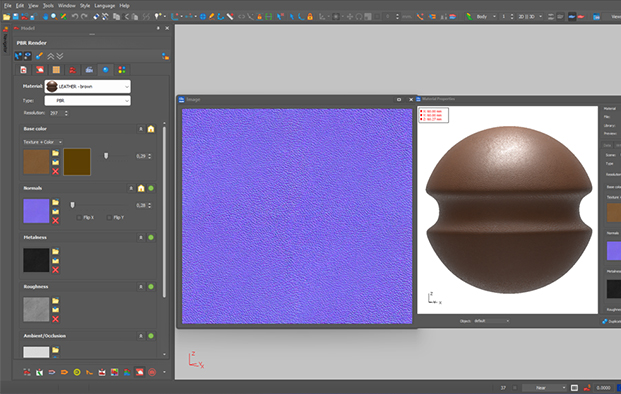Click the globe target icon in the toolbar
The width and height of the screenshot is (621, 394).
tap(203, 17)
